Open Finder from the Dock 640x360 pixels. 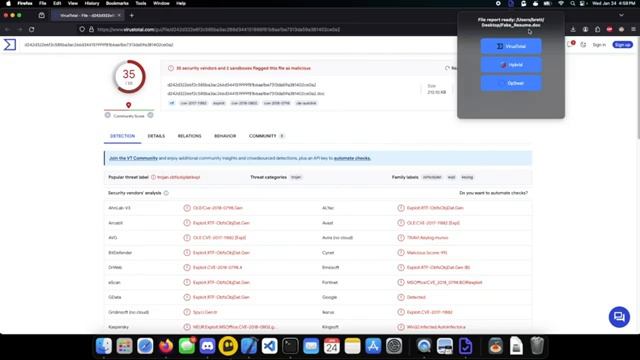pyautogui.click(x=104, y=346)
